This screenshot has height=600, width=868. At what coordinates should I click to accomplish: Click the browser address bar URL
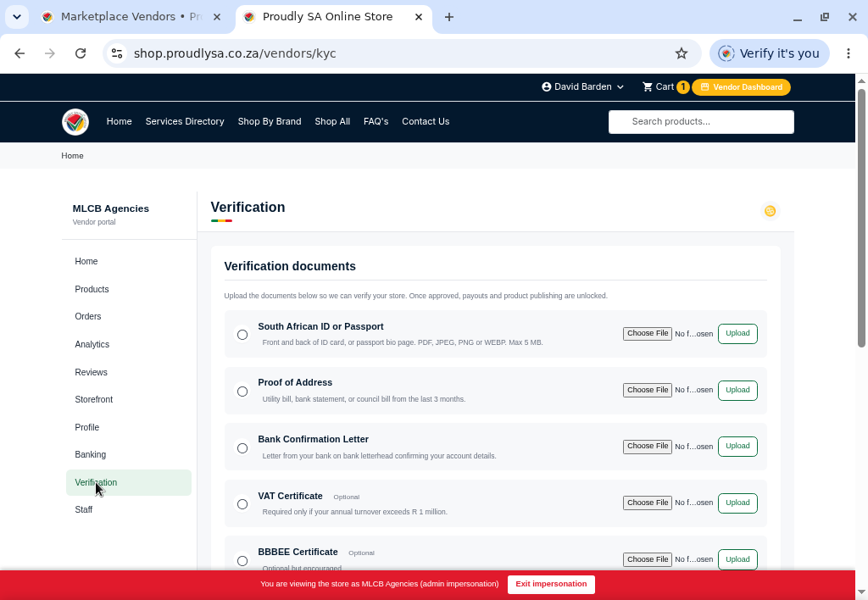(235, 53)
